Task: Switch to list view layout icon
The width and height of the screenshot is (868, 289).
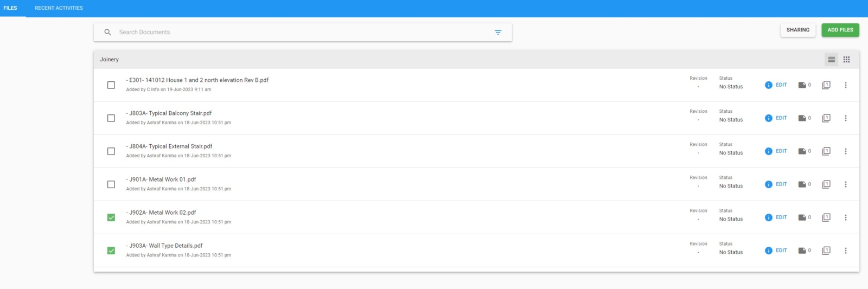Action: [831, 60]
